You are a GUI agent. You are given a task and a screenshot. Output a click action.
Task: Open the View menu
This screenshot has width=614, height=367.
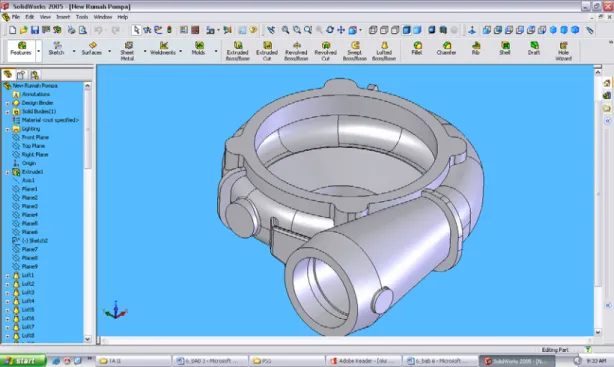tap(45, 17)
